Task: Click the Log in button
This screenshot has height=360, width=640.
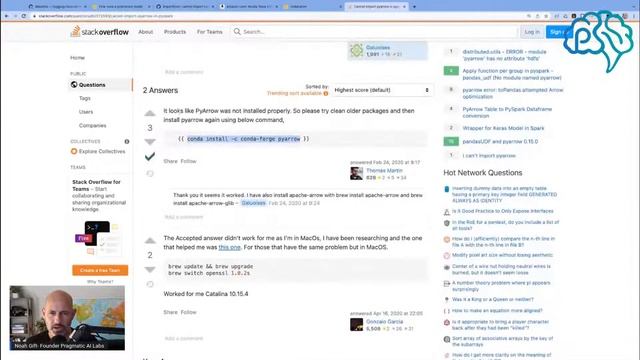Action: coord(532,32)
